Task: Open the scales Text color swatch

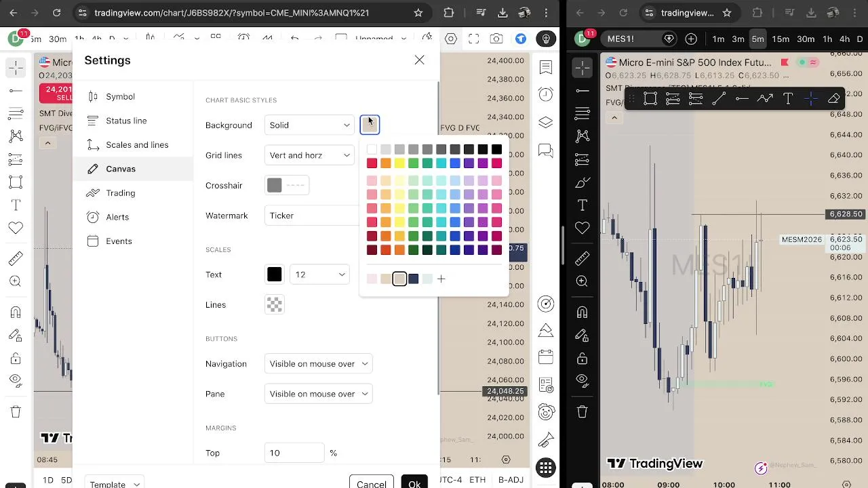Action: pyautogui.click(x=275, y=274)
